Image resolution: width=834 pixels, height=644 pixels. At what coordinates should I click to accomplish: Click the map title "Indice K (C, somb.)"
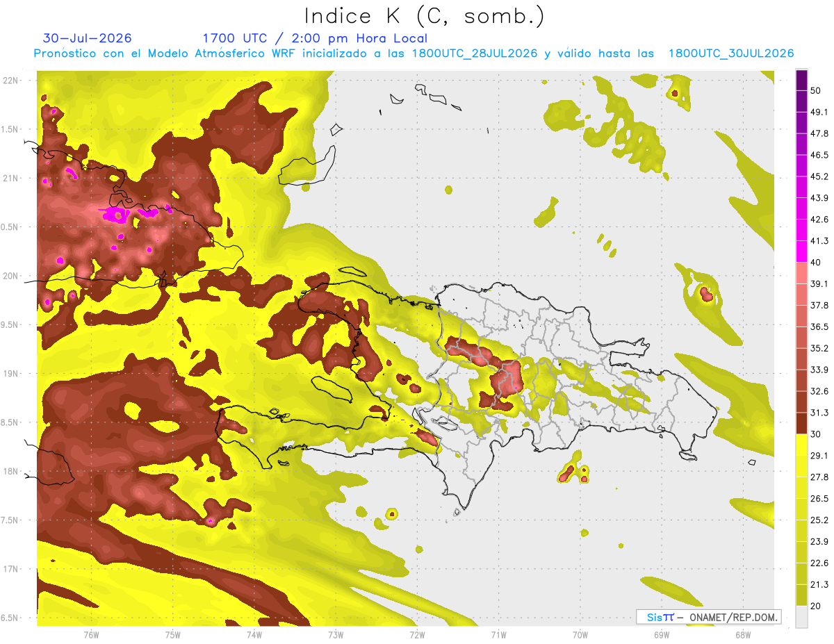425,15
